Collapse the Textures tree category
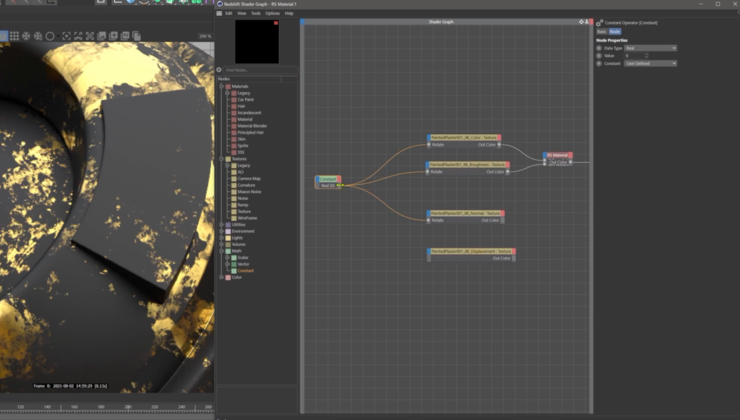Viewport: 740px width, 420px height. [x=221, y=159]
